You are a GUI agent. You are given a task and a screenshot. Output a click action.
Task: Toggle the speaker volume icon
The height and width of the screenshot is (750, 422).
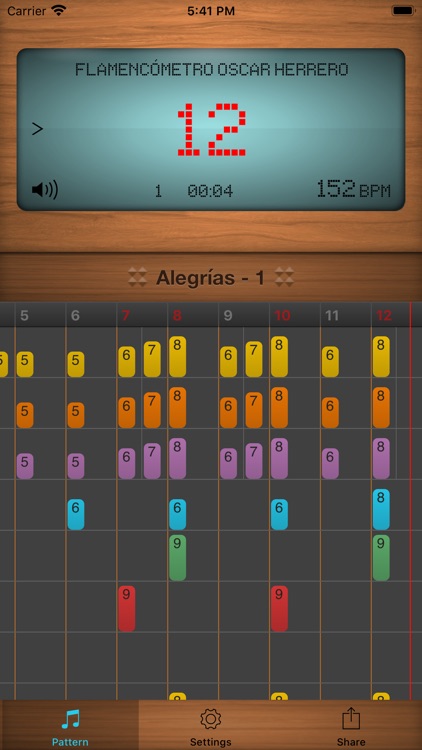[44, 190]
